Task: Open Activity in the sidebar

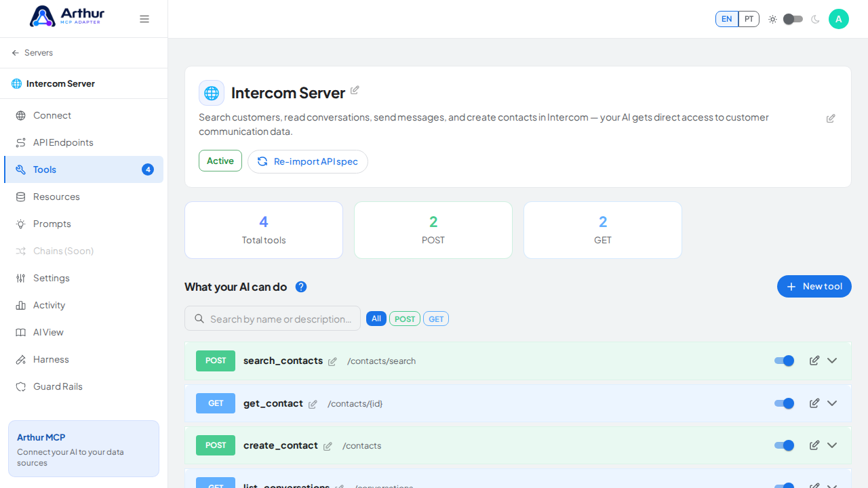Action: pyautogui.click(x=84, y=305)
